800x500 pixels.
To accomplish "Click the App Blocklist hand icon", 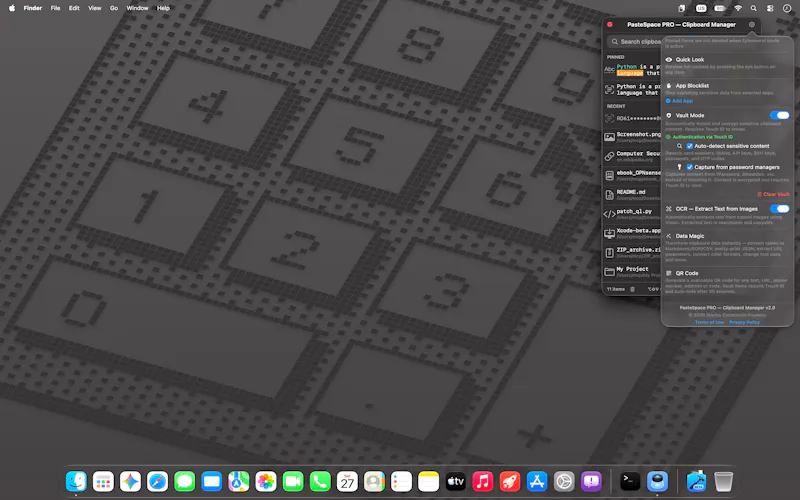I will coord(668,86).
